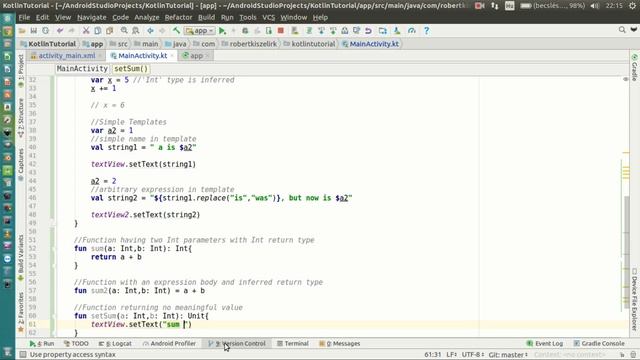Screen dimensions: 640x360
Task: Open the Messages tool window
Action: click(x=340, y=344)
